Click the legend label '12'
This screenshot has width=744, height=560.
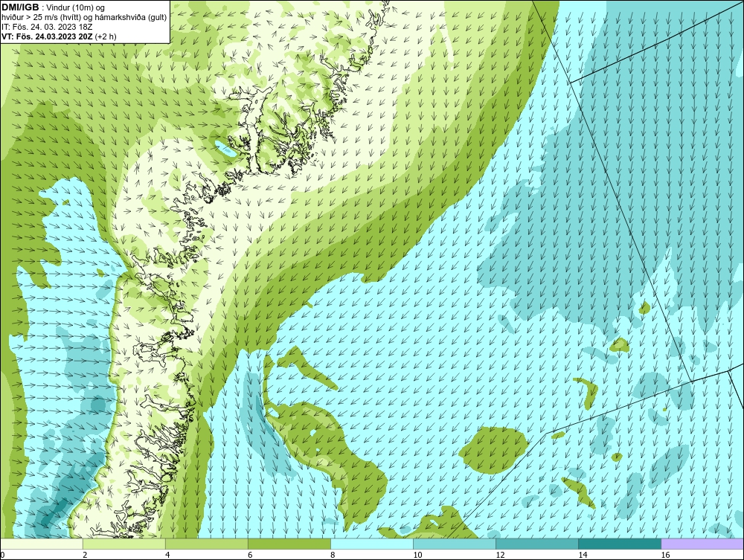tap(500, 555)
